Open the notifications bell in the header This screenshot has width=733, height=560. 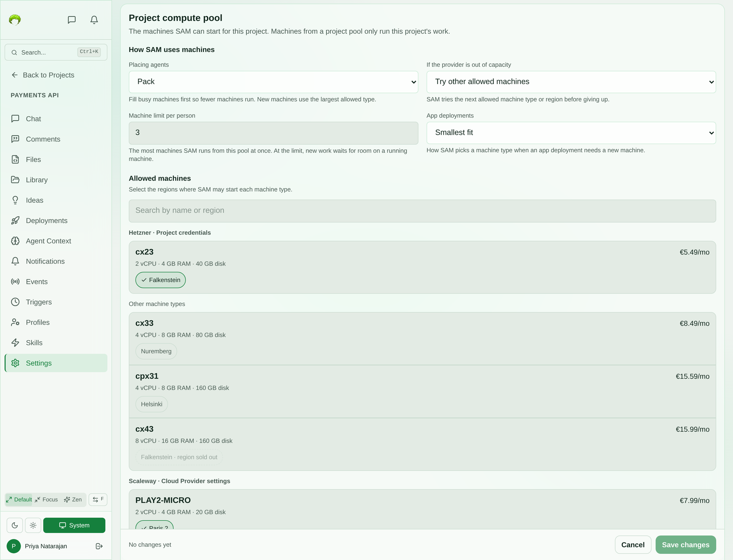94,20
